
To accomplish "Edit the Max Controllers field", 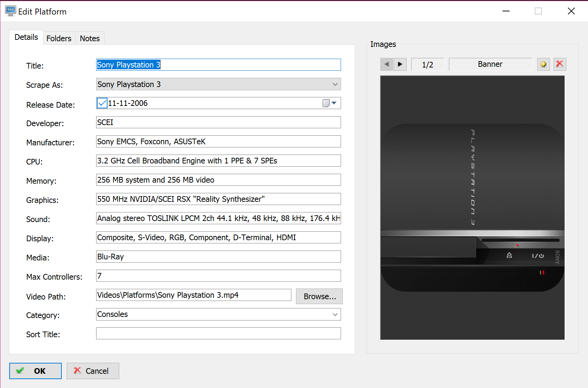I will tap(219, 276).
